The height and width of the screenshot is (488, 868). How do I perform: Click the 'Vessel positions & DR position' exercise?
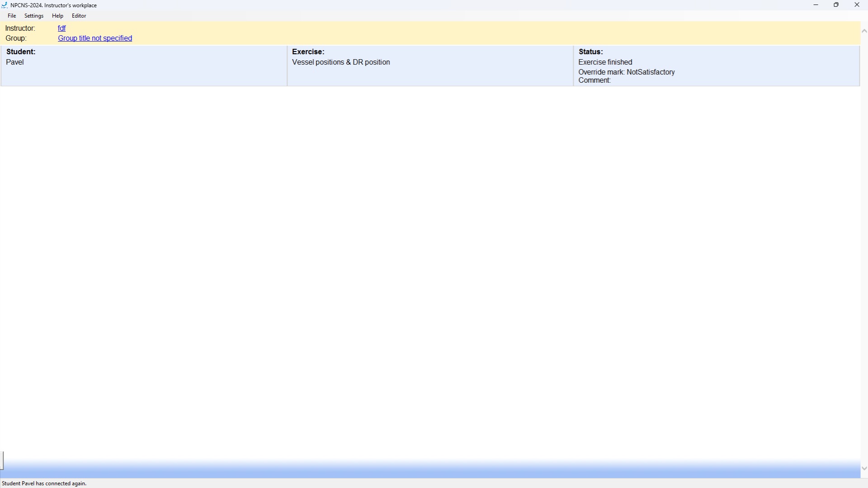click(341, 62)
